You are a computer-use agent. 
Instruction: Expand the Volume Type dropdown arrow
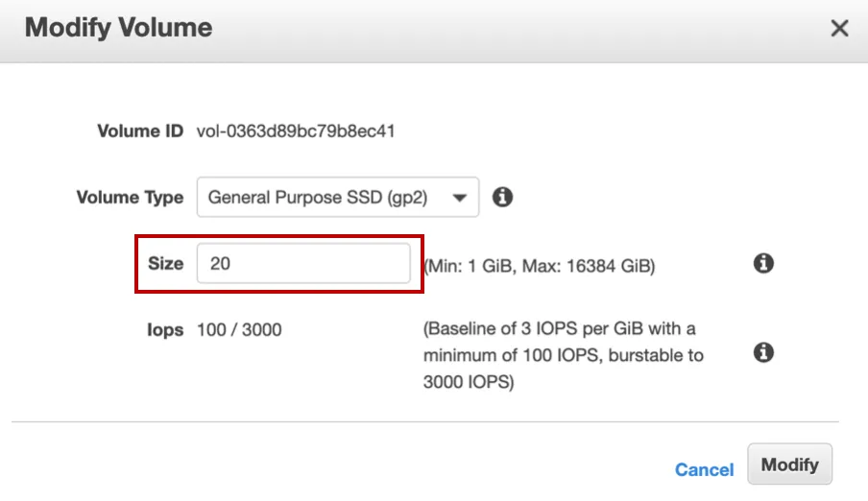[461, 198]
